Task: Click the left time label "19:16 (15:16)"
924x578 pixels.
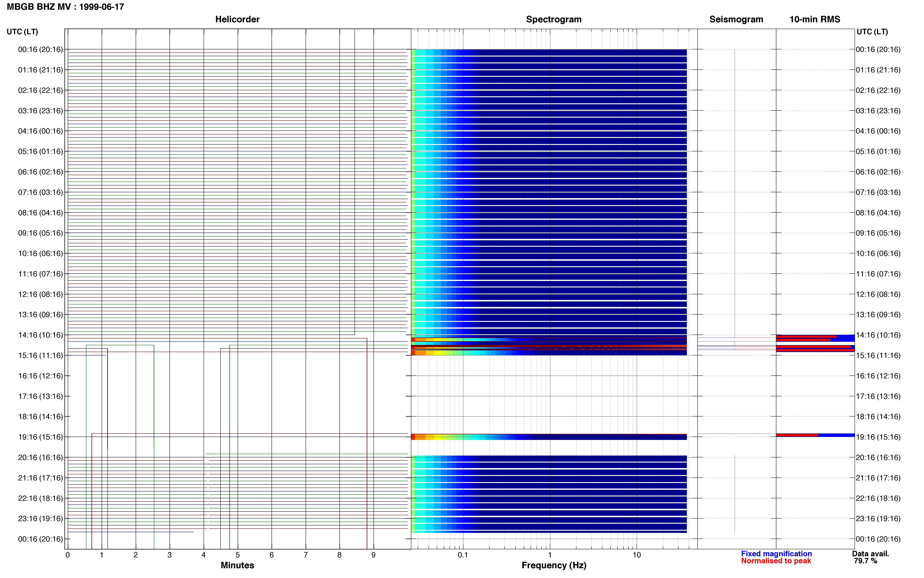Action: pos(41,437)
